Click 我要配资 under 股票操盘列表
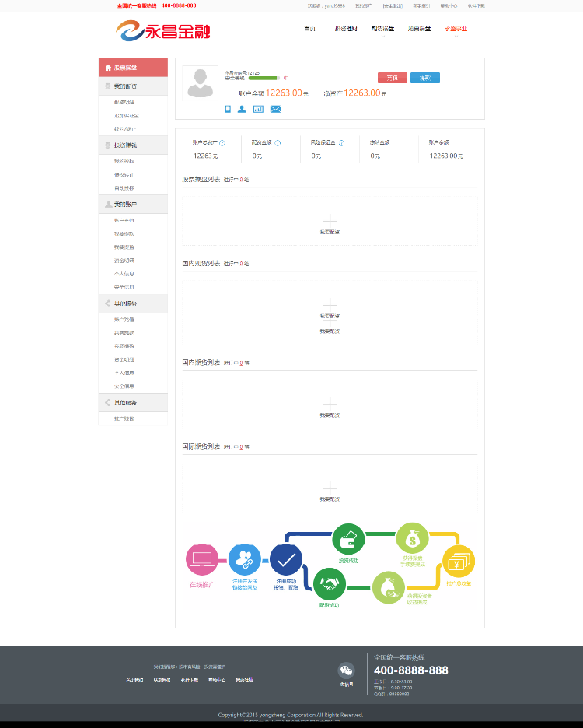Image resolution: width=583 pixels, height=728 pixels. (330, 232)
